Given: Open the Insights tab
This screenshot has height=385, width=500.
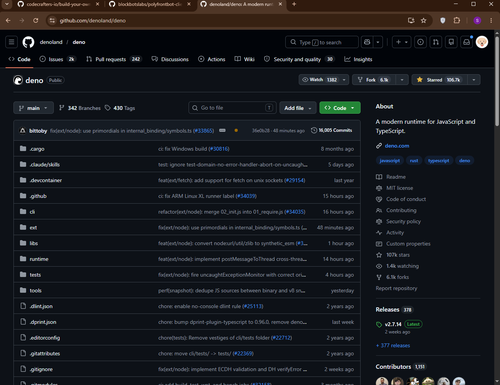Looking at the screenshot, I should [358, 59].
